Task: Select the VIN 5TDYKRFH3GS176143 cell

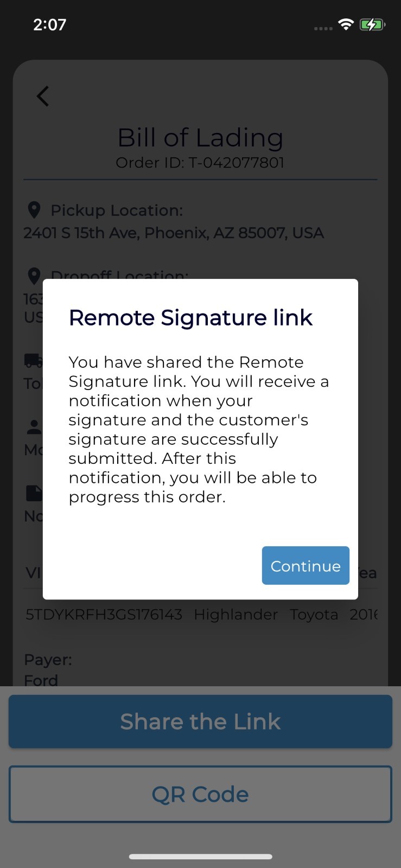Action: 104,614
